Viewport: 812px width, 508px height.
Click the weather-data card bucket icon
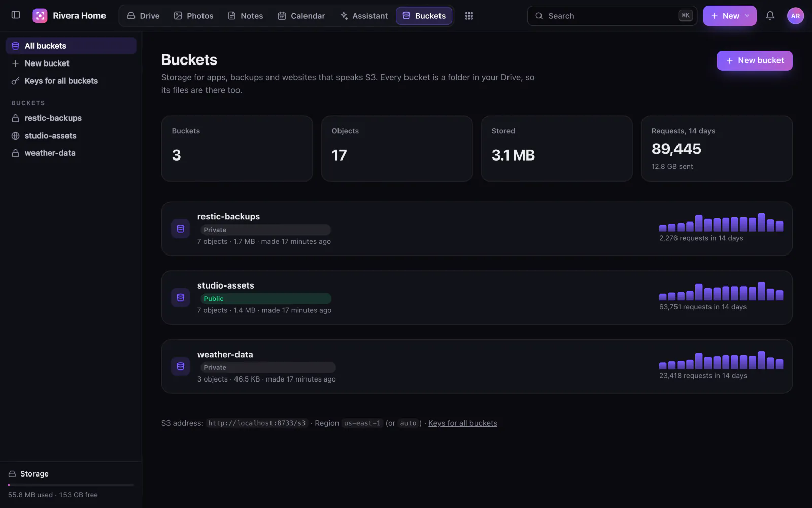pyautogui.click(x=180, y=366)
